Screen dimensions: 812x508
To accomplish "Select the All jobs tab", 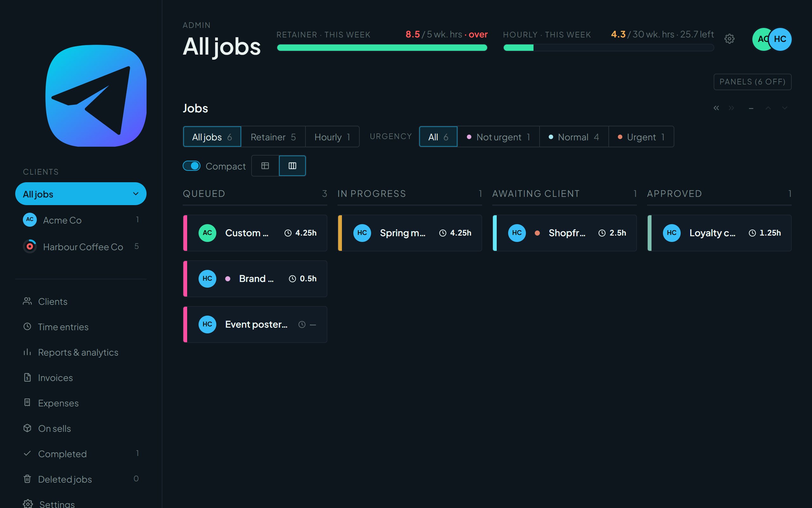I will 212,137.
